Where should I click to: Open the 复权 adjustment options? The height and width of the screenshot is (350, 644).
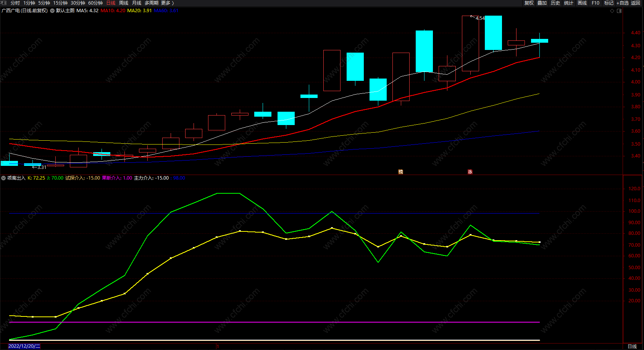[529, 3]
